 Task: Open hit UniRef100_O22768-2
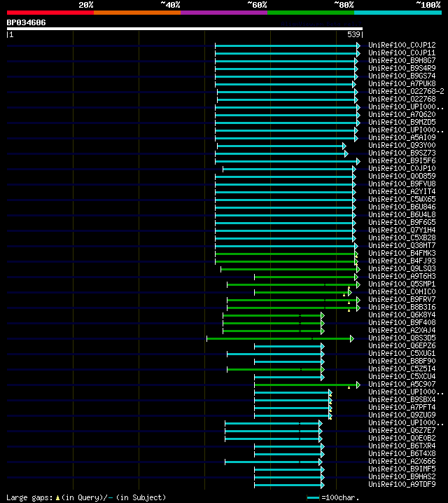pos(406,92)
